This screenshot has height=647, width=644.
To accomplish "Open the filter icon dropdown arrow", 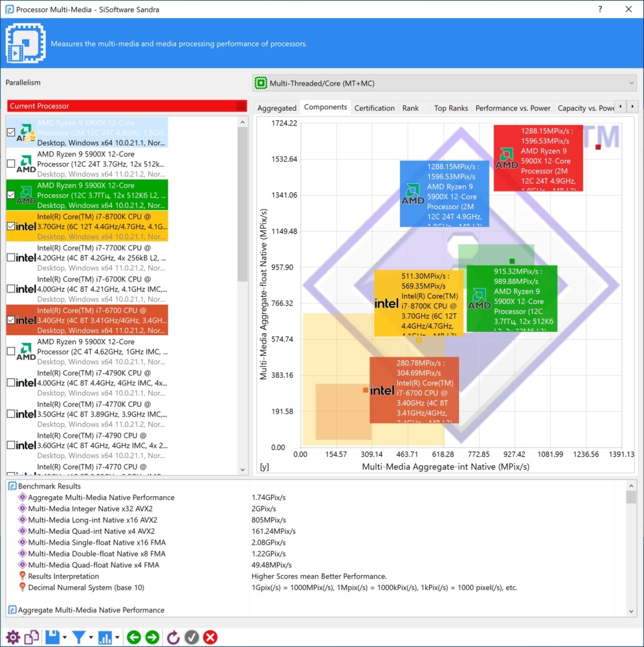I will click(x=91, y=637).
